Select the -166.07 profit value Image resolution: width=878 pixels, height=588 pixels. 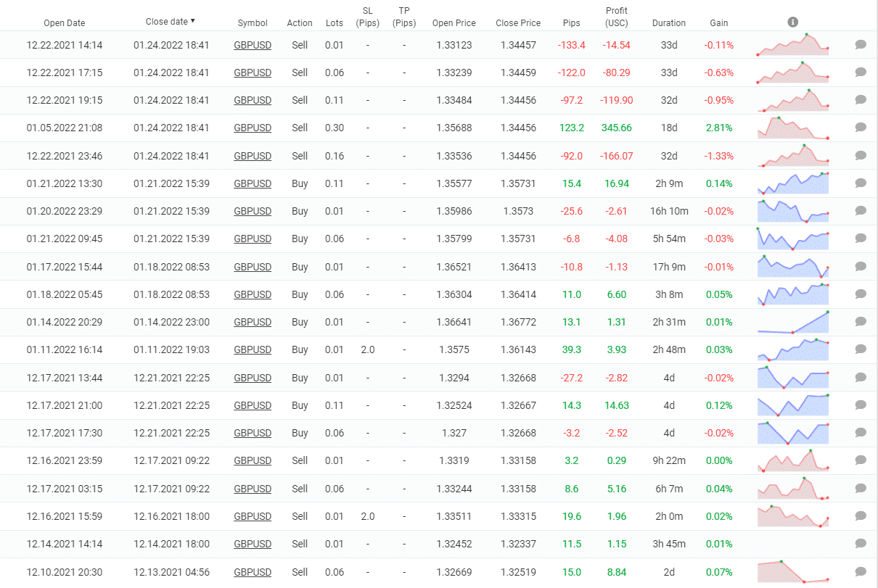point(617,156)
